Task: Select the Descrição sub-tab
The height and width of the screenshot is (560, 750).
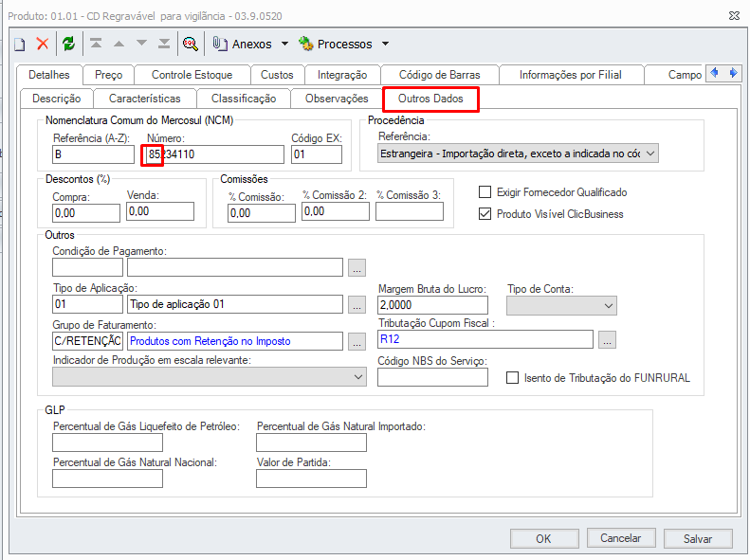Action: coord(57,99)
